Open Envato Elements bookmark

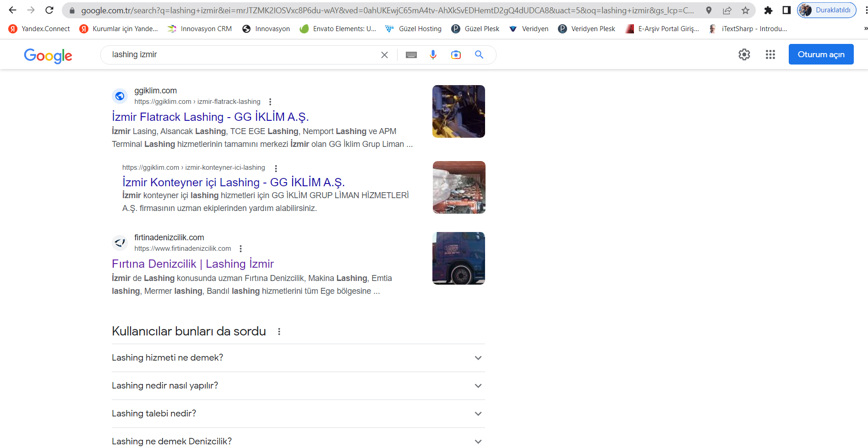[x=338, y=29]
